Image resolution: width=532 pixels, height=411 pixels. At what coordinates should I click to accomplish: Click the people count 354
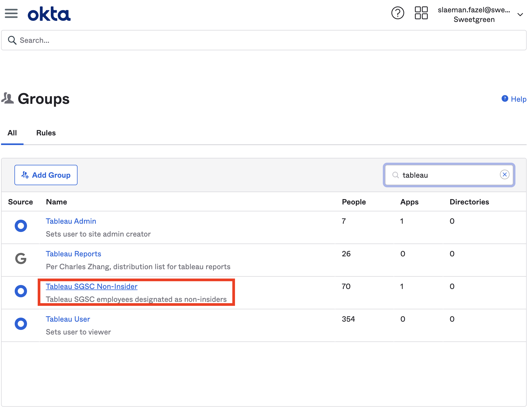point(348,319)
